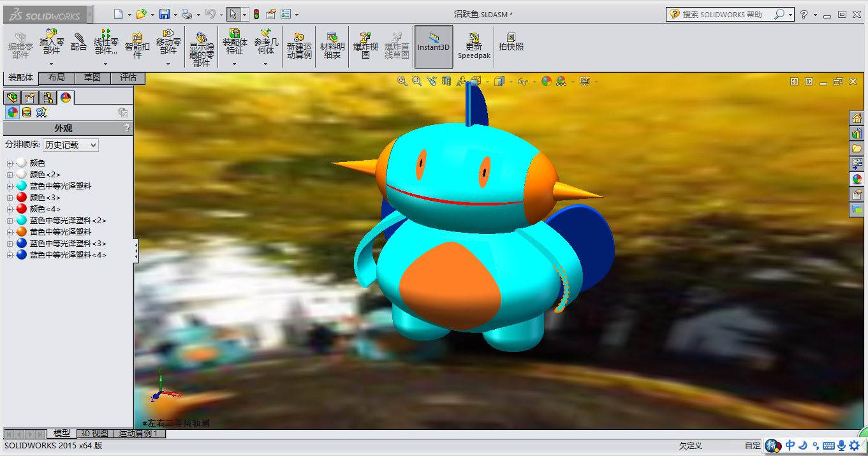Switch to the 运动算例 1 bottom tab
Screen dimensions: 868x456
tap(140, 434)
